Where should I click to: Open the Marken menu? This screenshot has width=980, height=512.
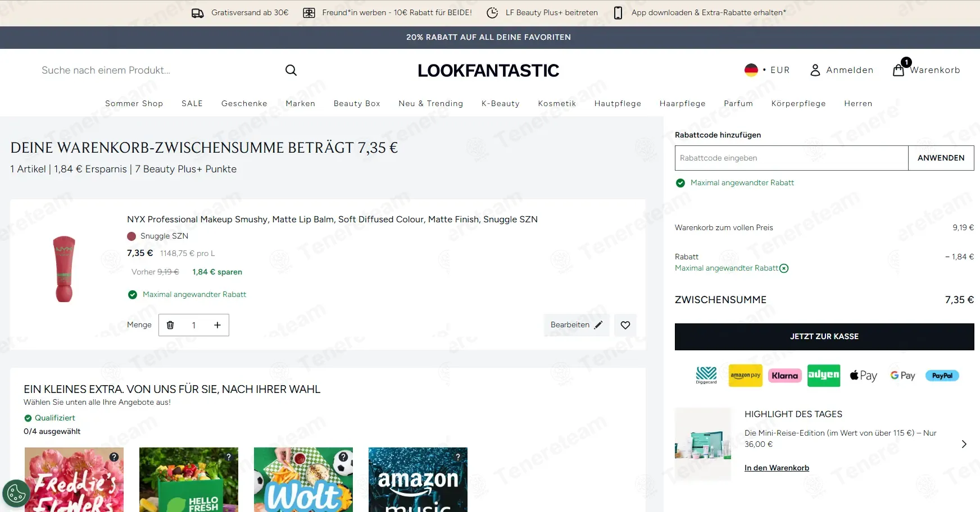(301, 103)
